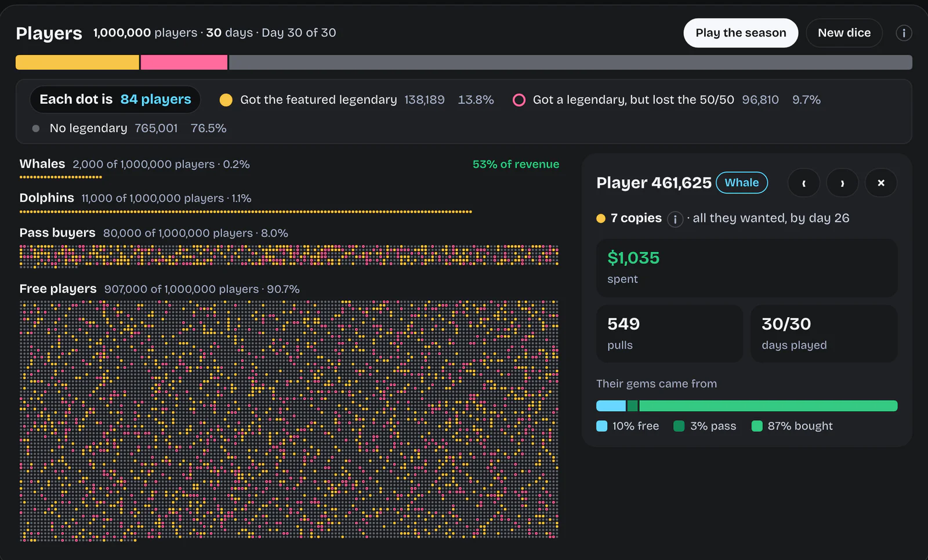Click the Got a legendary, but lost the 50/50 label
Viewport: 928px width, 560px height.
pos(633,100)
